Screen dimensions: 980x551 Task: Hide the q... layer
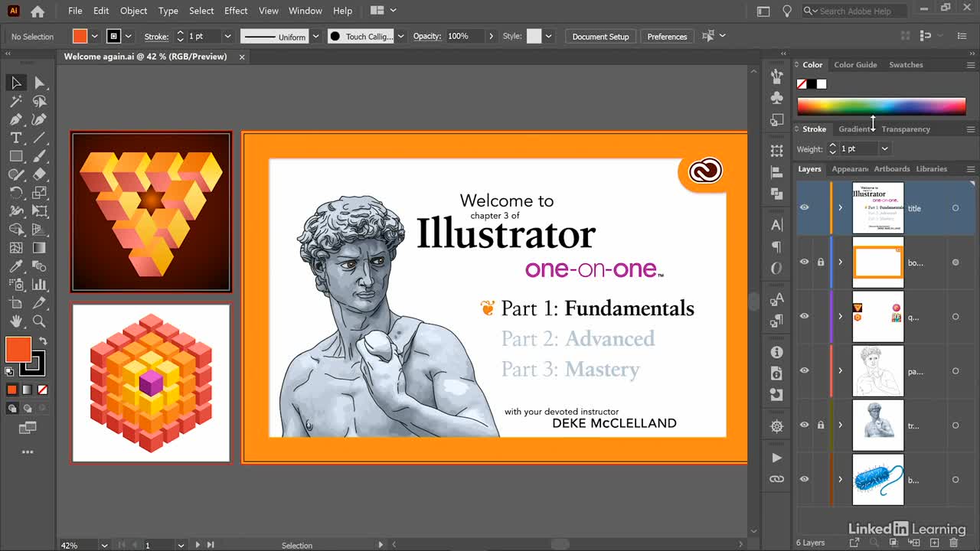click(x=804, y=316)
